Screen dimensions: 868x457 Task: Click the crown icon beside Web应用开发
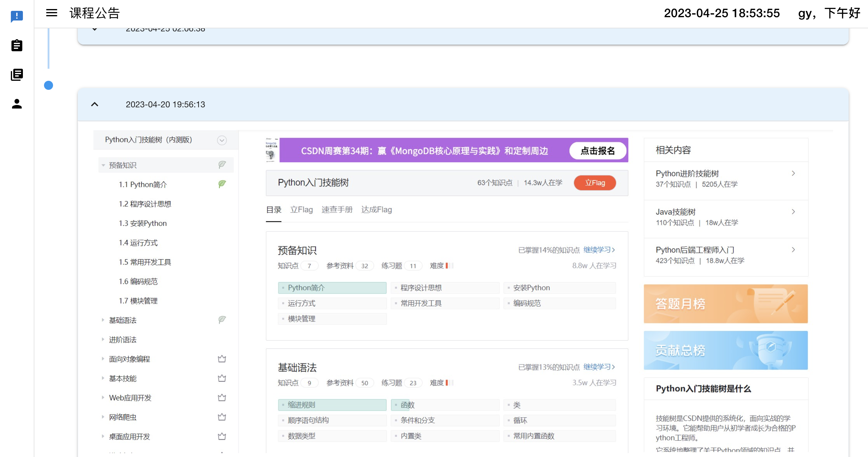(222, 397)
